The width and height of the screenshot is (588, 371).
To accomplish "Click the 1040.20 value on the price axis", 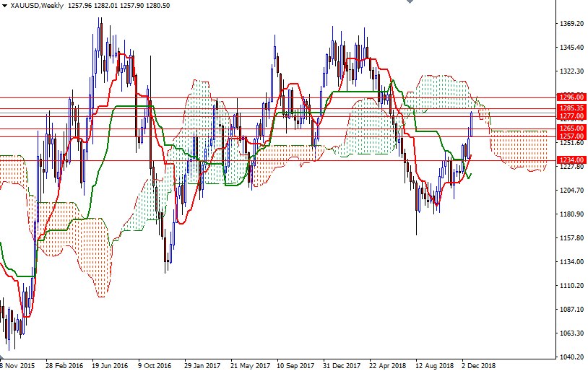I will 571,357.
